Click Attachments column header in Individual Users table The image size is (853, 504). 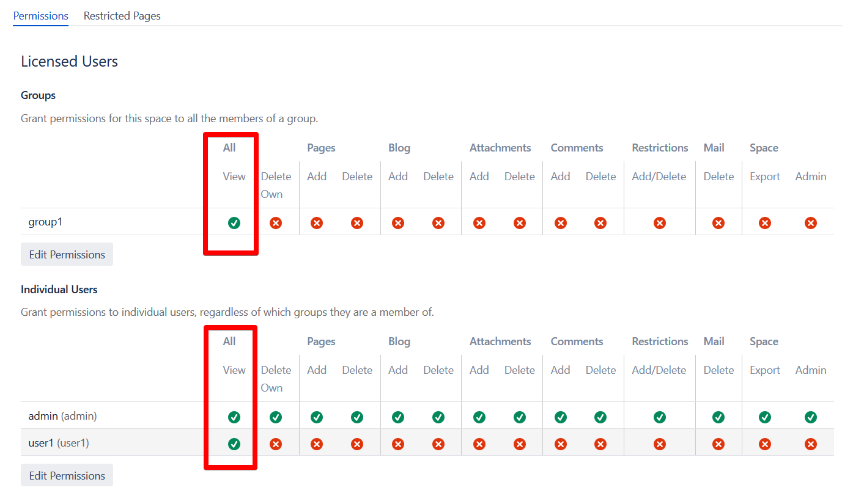(x=500, y=341)
